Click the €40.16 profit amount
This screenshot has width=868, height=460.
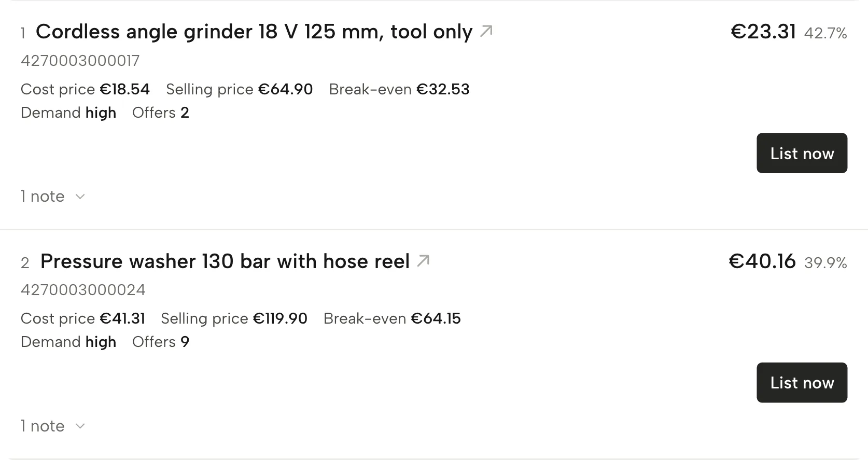pyautogui.click(x=762, y=261)
